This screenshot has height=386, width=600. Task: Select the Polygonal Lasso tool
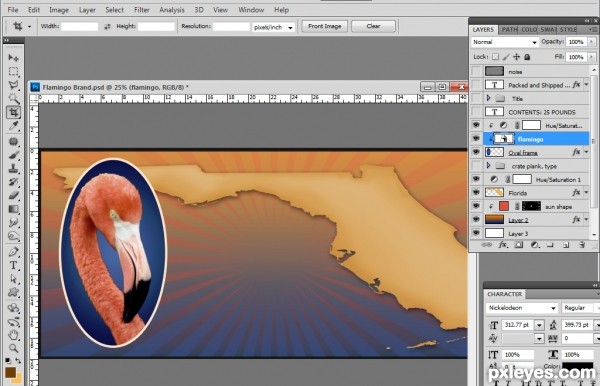click(13, 85)
